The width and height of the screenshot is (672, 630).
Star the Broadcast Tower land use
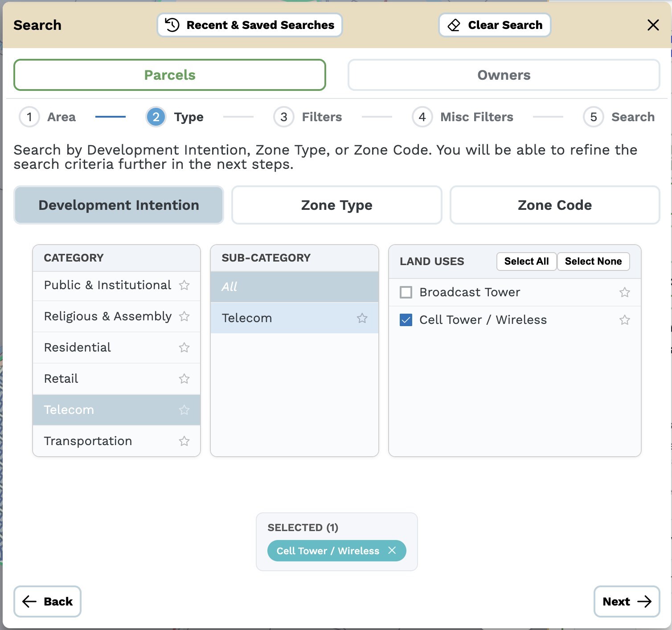pos(624,292)
